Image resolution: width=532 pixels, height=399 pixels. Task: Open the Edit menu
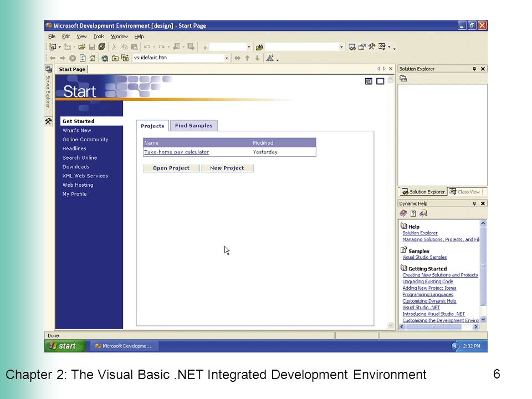[66, 37]
